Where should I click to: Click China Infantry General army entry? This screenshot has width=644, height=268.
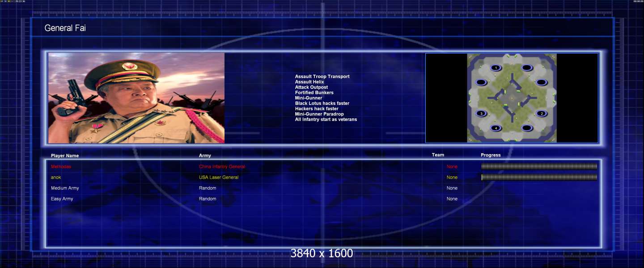tap(222, 167)
